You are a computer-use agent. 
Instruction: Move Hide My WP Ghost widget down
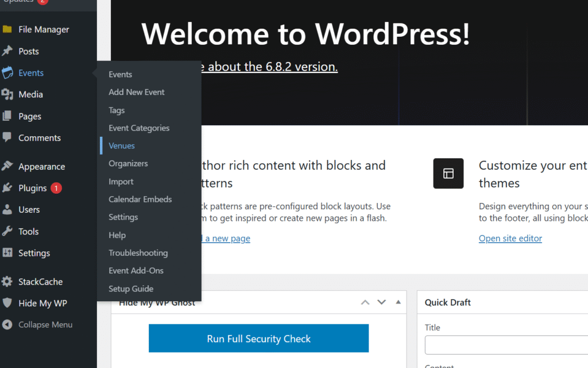(381, 302)
